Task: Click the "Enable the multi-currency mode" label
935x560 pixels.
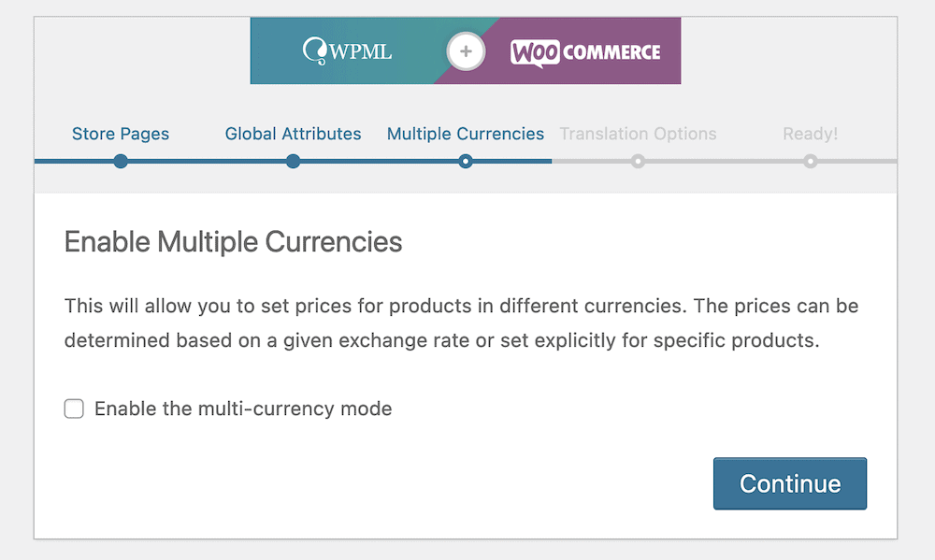Action: [243, 409]
